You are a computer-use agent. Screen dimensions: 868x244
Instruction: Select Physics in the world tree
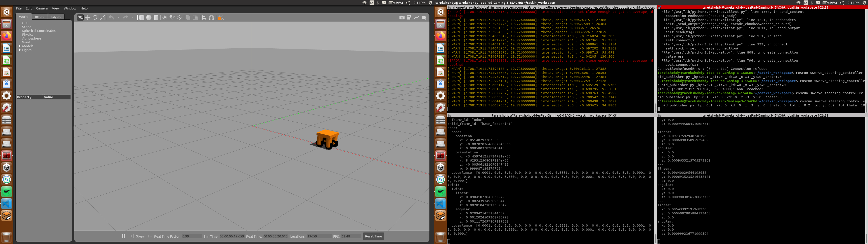(28, 34)
